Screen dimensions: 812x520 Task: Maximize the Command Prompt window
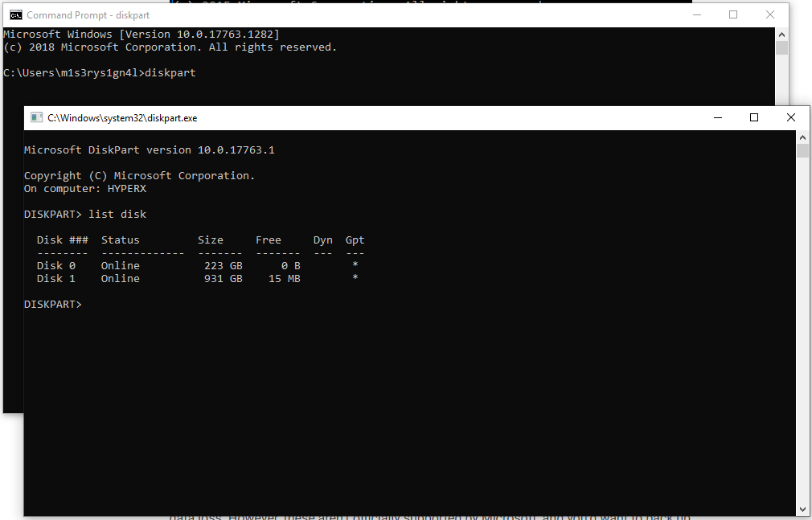(x=733, y=15)
